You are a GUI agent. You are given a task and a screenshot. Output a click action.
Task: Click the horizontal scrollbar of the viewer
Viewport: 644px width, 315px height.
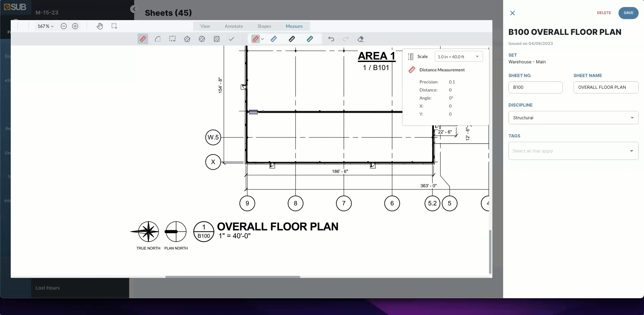[233, 277]
